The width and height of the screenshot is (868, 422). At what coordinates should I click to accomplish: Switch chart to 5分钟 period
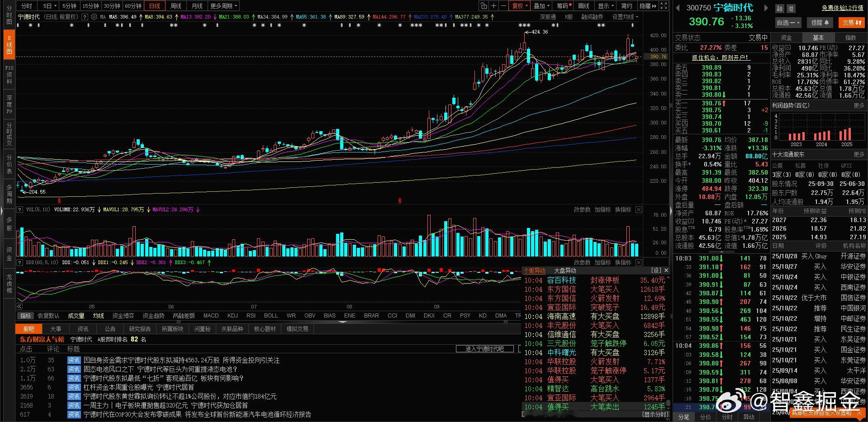click(x=69, y=6)
